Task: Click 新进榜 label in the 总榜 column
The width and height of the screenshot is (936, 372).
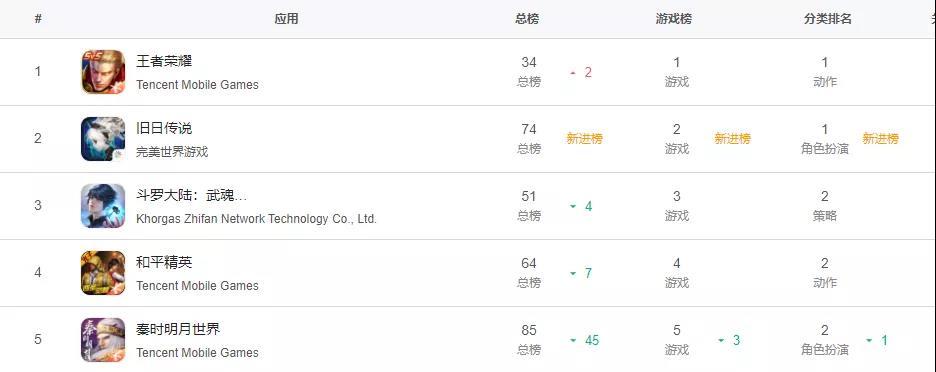Action: (584, 139)
